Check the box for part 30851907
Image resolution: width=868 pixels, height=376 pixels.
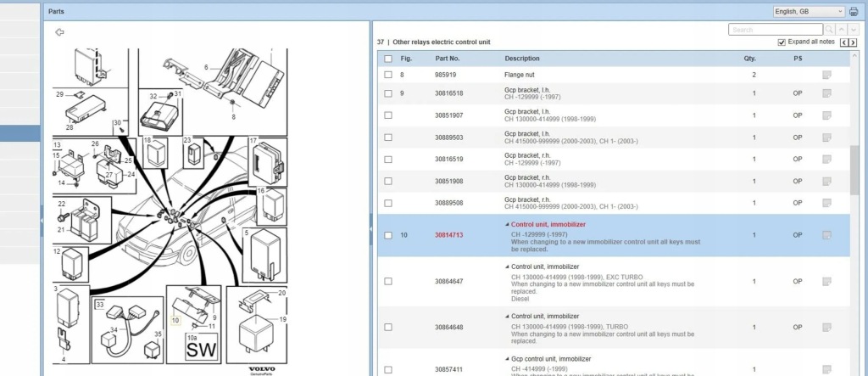[x=388, y=115]
